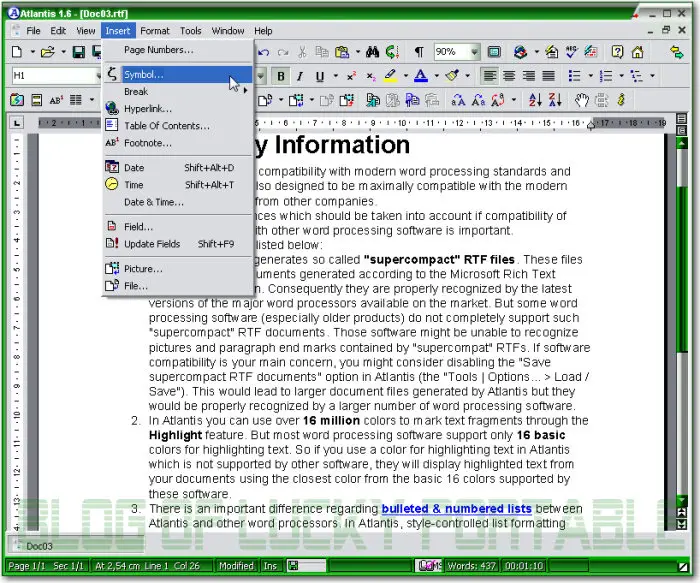Click the right indent marker on ruler

(x=591, y=125)
